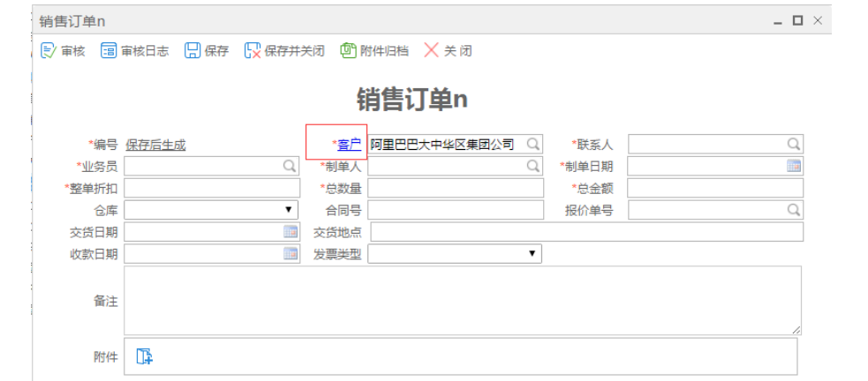Click the red 关闭 close toolbar button
868x381 pixels.
point(431,51)
